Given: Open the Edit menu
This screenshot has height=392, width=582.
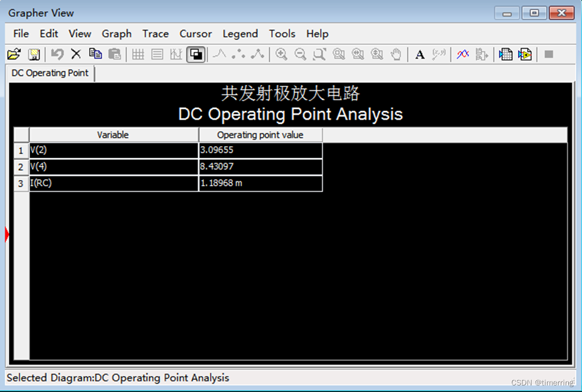Looking at the screenshot, I should [49, 34].
